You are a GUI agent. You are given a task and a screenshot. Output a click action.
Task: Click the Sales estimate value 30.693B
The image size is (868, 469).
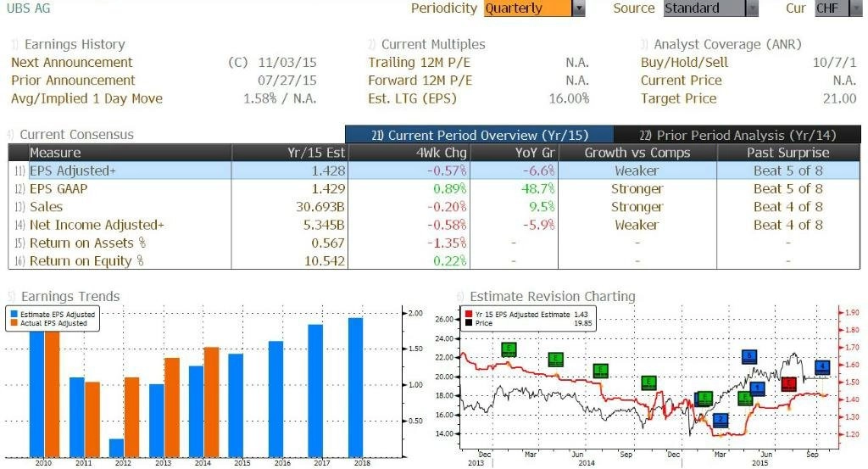point(320,207)
